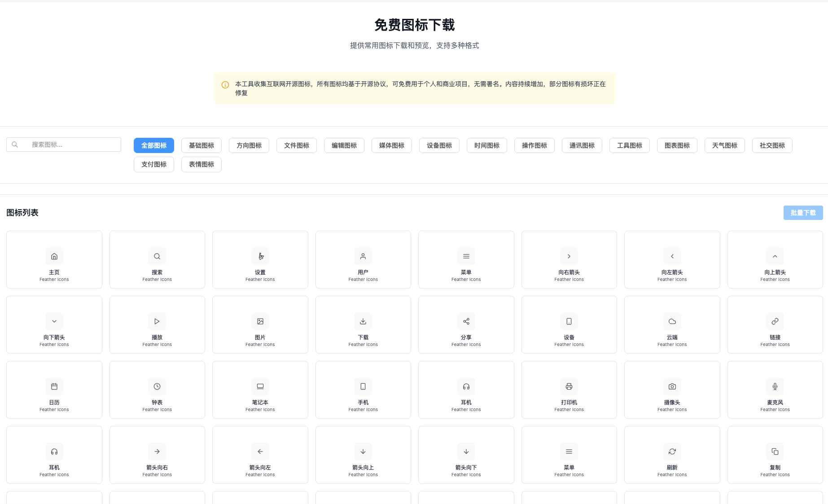Select the 搜索 magnifier icon in the icon list
This screenshot has height=504, width=828.
(157, 256)
